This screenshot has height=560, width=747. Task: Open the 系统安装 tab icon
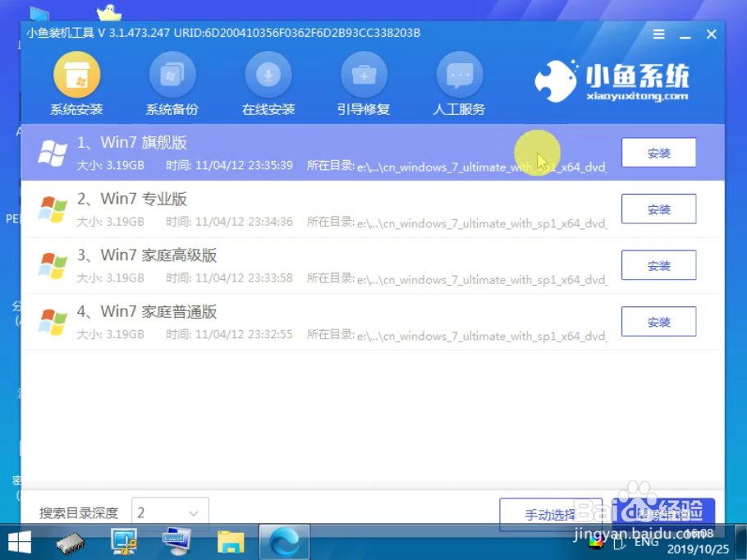tap(76, 75)
